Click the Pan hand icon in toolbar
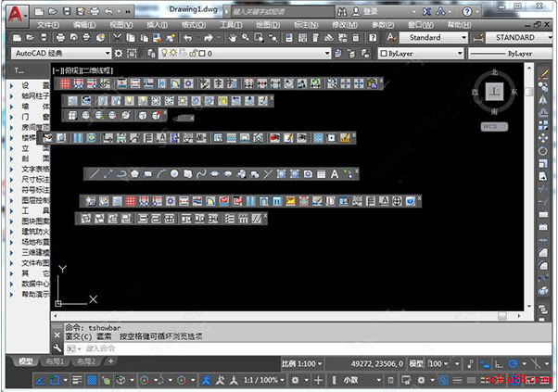The width and height of the screenshot is (558, 392). pyautogui.click(x=231, y=38)
